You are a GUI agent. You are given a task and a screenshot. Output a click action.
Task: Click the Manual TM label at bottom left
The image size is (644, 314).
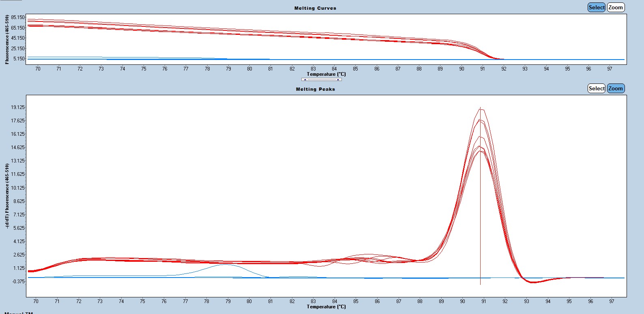click(x=19, y=313)
